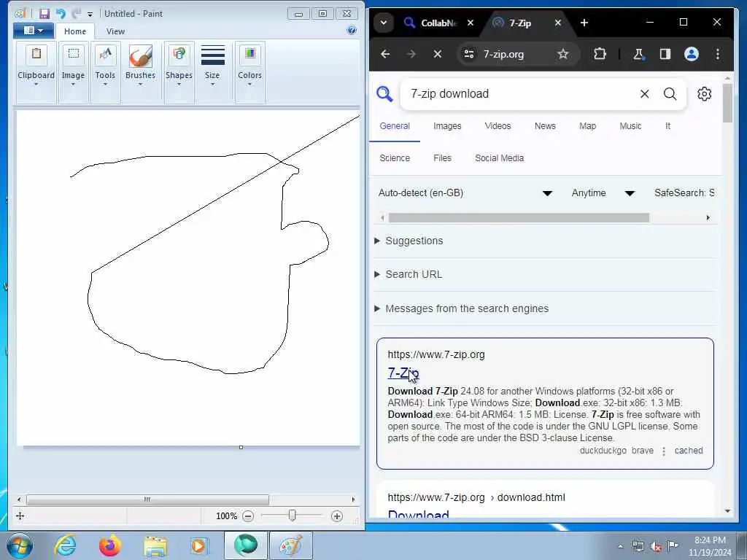This screenshot has height=560, width=747.
Task: Select the Music search category
Action: 630,126
